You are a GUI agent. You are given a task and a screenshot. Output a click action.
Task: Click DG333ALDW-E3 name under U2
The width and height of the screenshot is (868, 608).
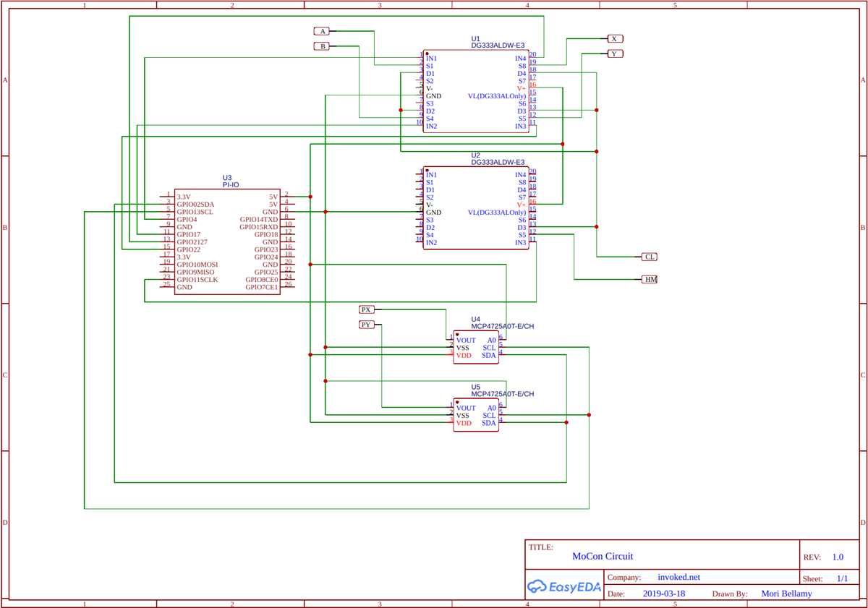(x=498, y=163)
